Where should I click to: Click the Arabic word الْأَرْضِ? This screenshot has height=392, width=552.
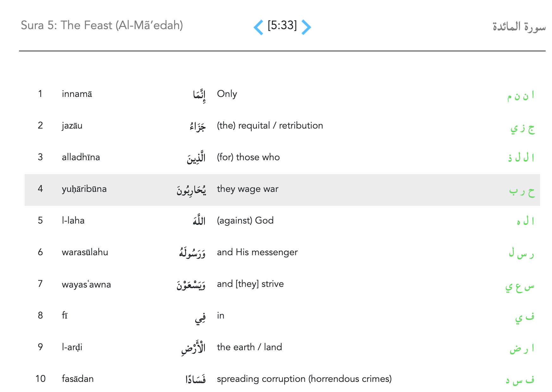[193, 348]
